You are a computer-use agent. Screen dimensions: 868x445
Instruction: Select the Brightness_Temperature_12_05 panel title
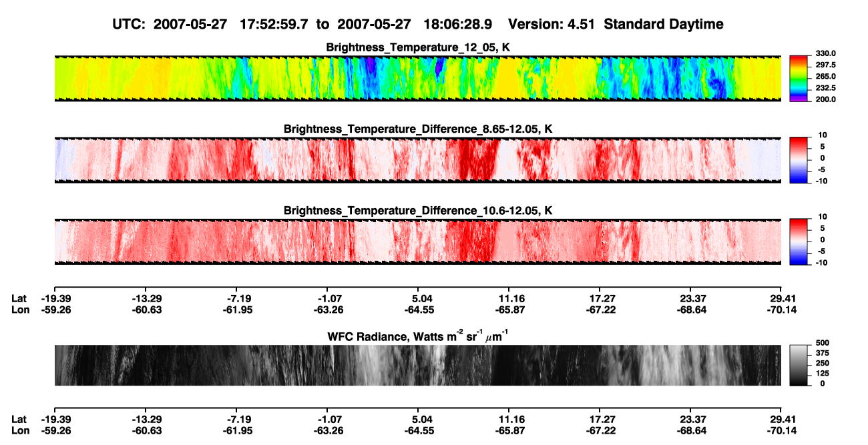[x=418, y=47]
